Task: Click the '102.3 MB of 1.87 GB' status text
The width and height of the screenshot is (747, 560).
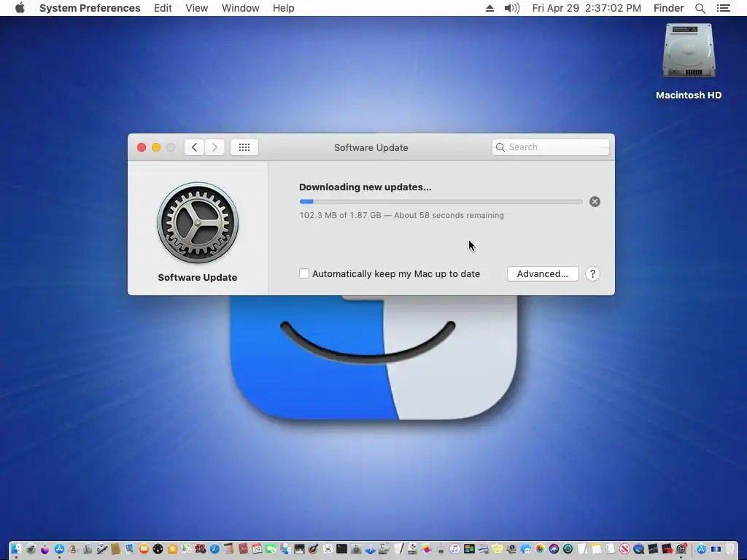Action: tap(340, 215)
